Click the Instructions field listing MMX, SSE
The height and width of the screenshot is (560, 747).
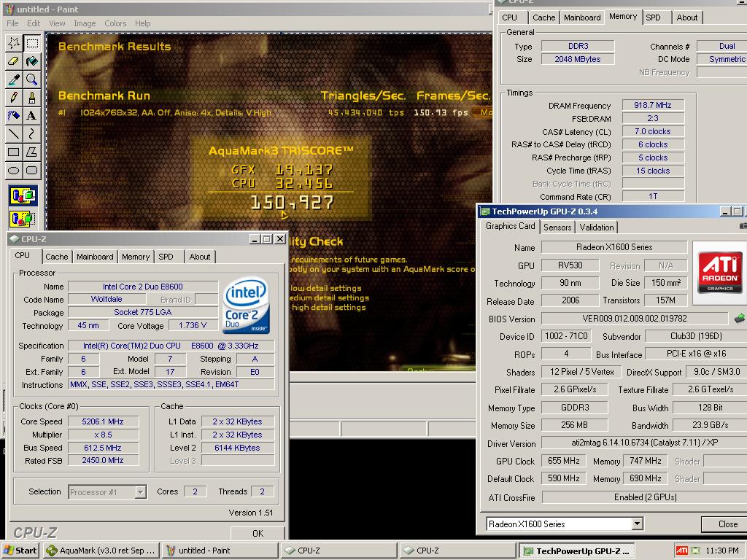171,384
